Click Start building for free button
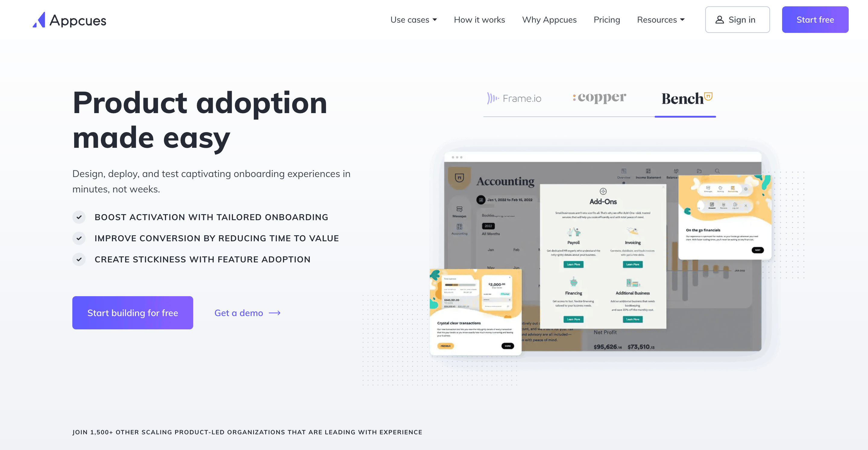The height and width of the screenshot is (450, 868). 132,313
